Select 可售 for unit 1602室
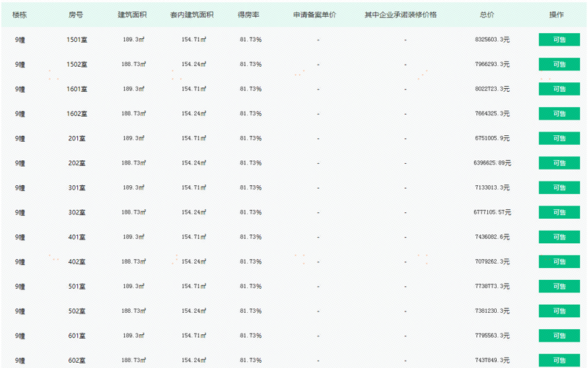Screen dimensions: 588x368 [x=559, y=114]
